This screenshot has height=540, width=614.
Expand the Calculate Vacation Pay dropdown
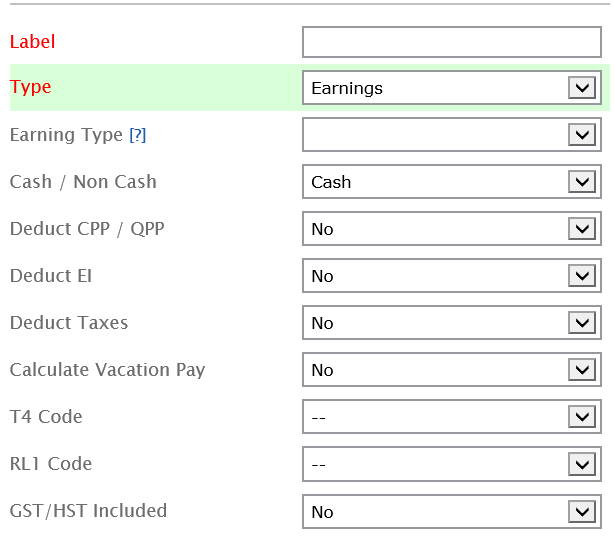pos(451,370)
